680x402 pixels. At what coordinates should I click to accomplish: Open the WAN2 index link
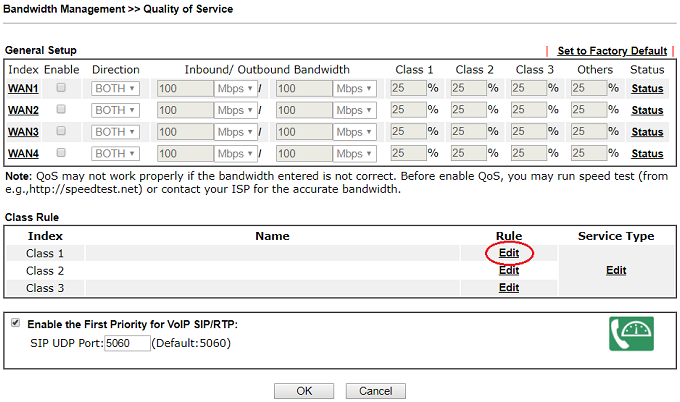click(23, 110)
